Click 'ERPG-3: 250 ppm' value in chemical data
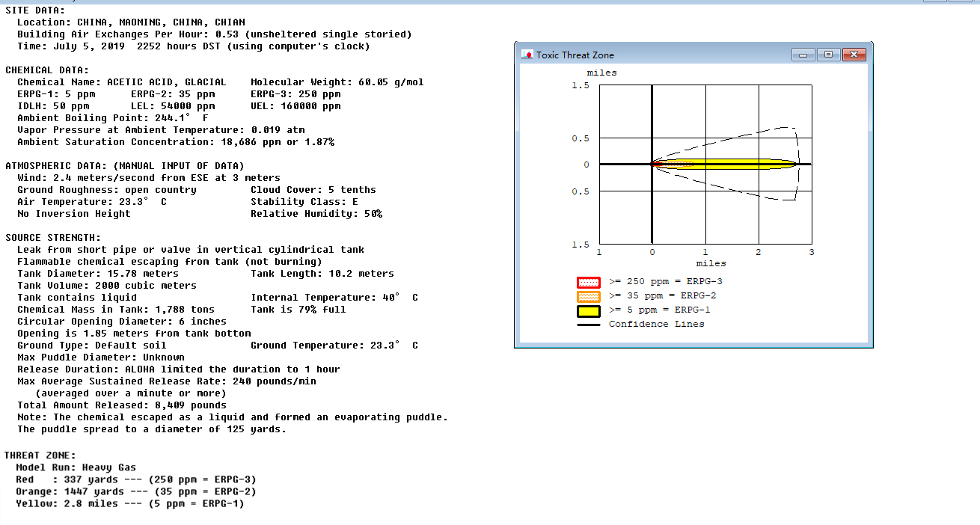980x525 pixels. pyautogui.click(x=295, y=94)
